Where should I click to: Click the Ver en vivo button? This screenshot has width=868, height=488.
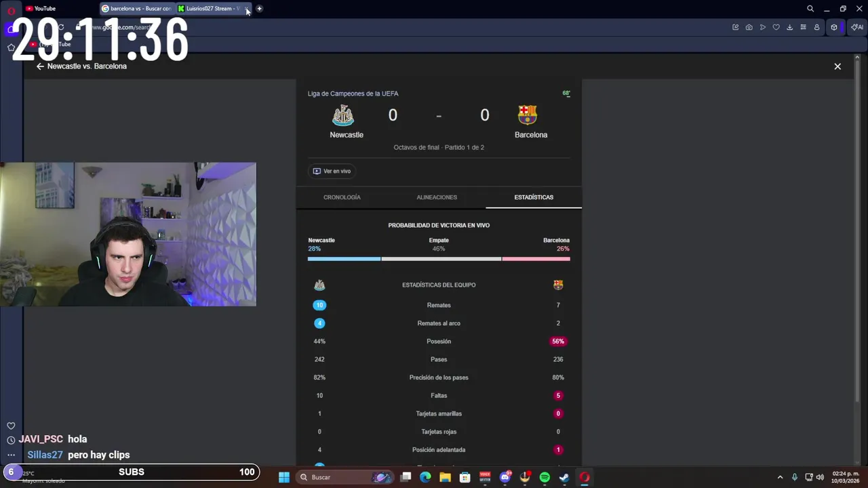[x=332, y=171]
